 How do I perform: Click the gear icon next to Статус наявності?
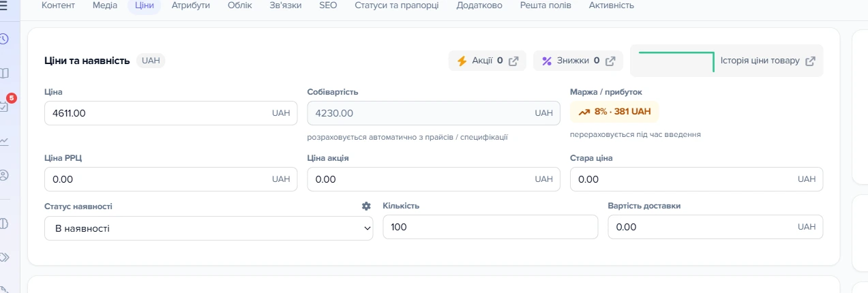(x=366, y=206)
